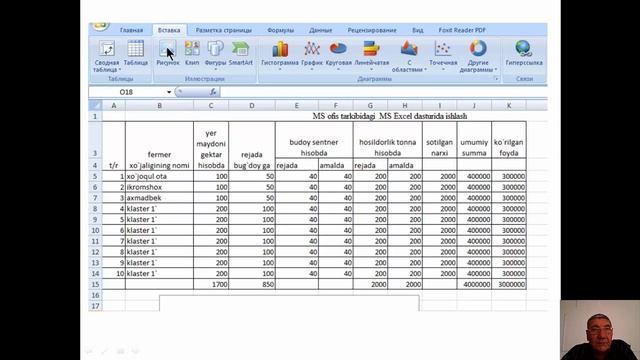The image size is (640, 360).
Task: Select column B header
Action: pos(159,105)
